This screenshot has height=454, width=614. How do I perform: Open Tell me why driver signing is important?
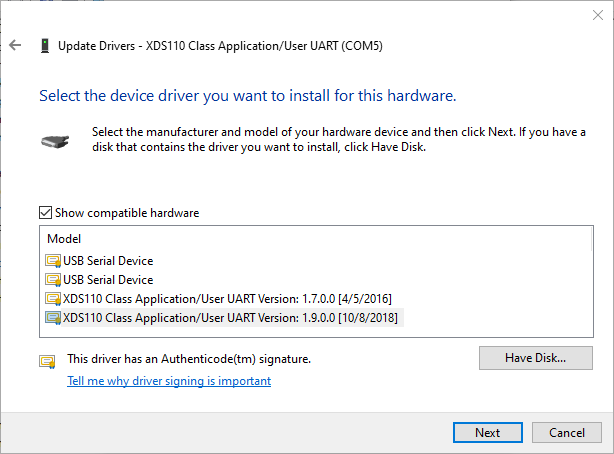coord(169,381)
